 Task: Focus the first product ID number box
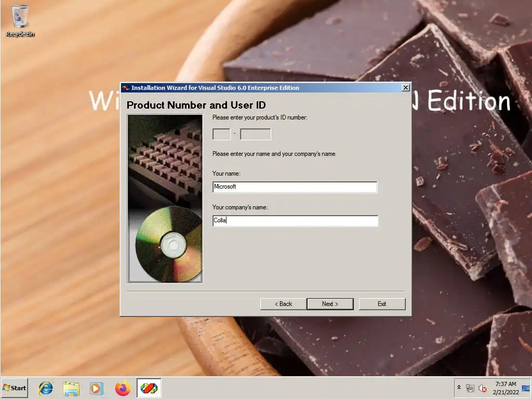point(221,134)
